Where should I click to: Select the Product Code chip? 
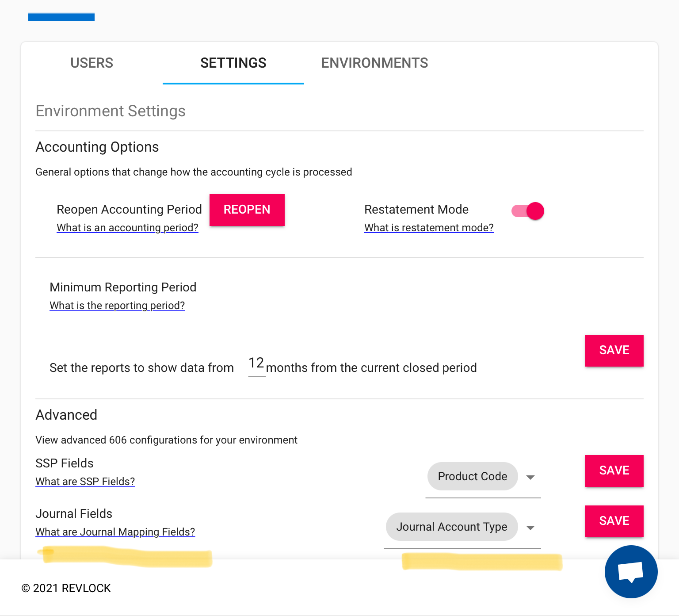[472, 476]
